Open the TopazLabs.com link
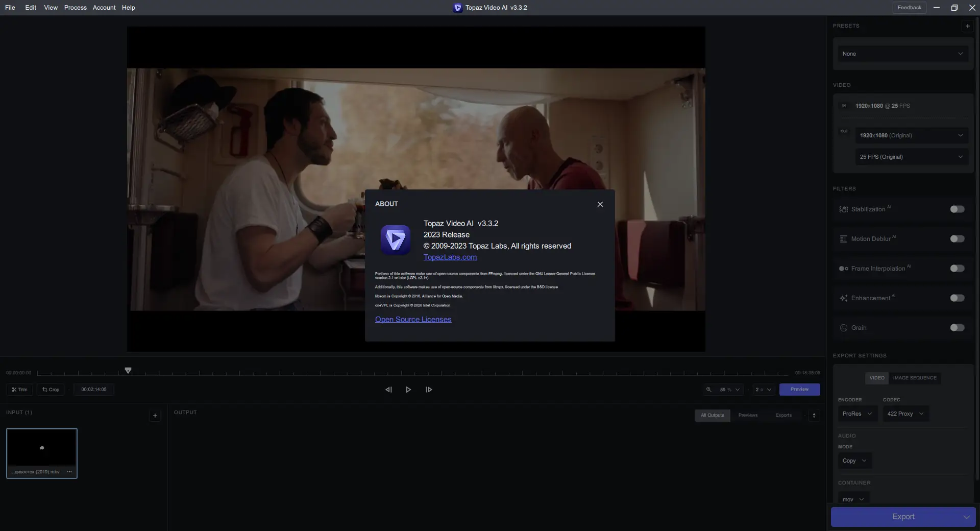The image size is (980, 531). 450,257
